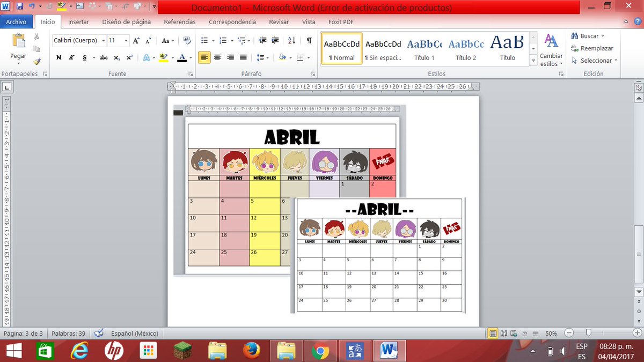Viewport: 644px width, 362px height.
Task: Center the paragraph alignment
Action: (x=217, y=57)
